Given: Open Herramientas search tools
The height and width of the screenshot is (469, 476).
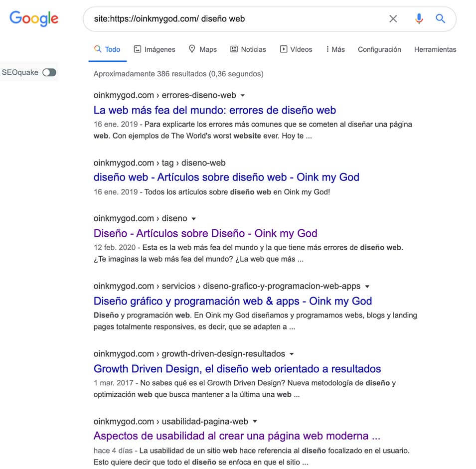Looking at the screenshot, I should pyautogui.click(x=435, y=49).
